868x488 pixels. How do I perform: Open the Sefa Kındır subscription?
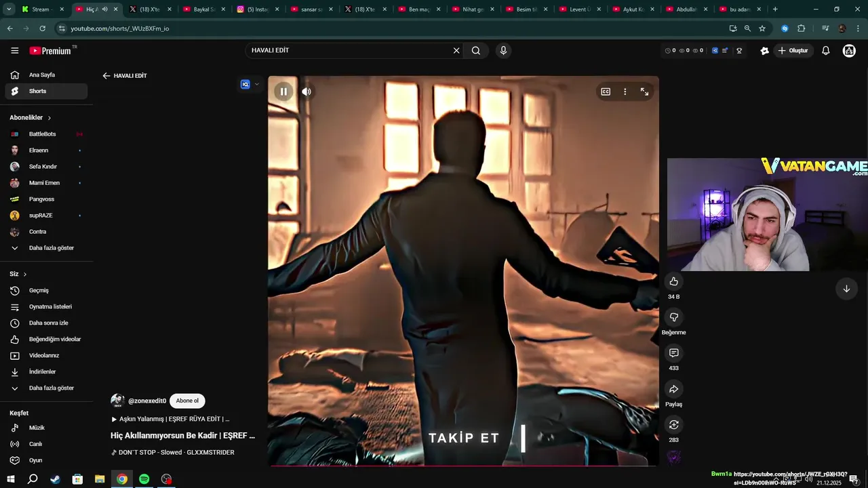click(46, 167)
